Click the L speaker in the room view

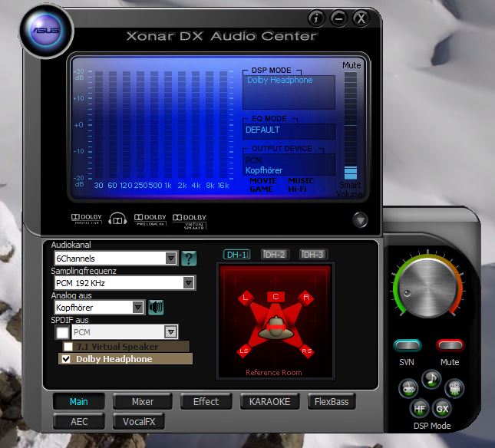(x=246, y=298)
